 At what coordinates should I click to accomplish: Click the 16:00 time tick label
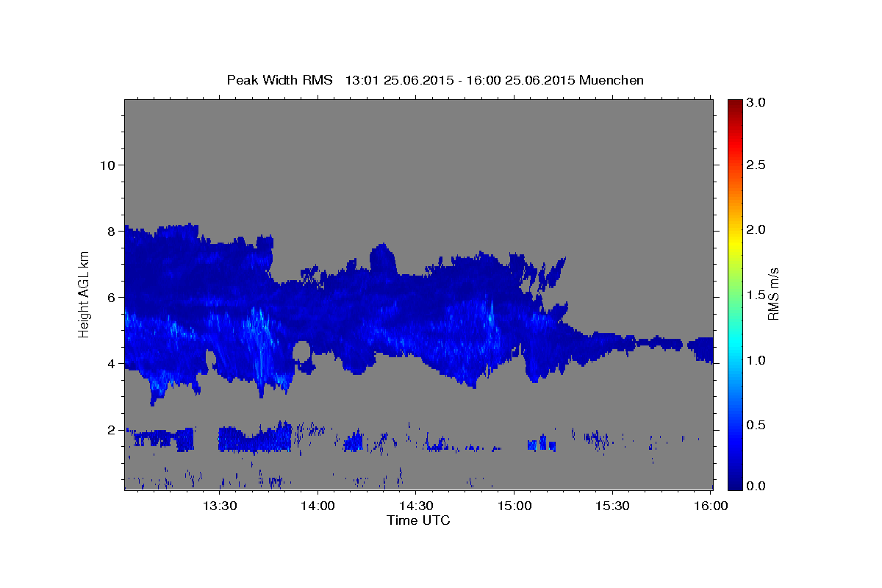(x=710, y=506)
